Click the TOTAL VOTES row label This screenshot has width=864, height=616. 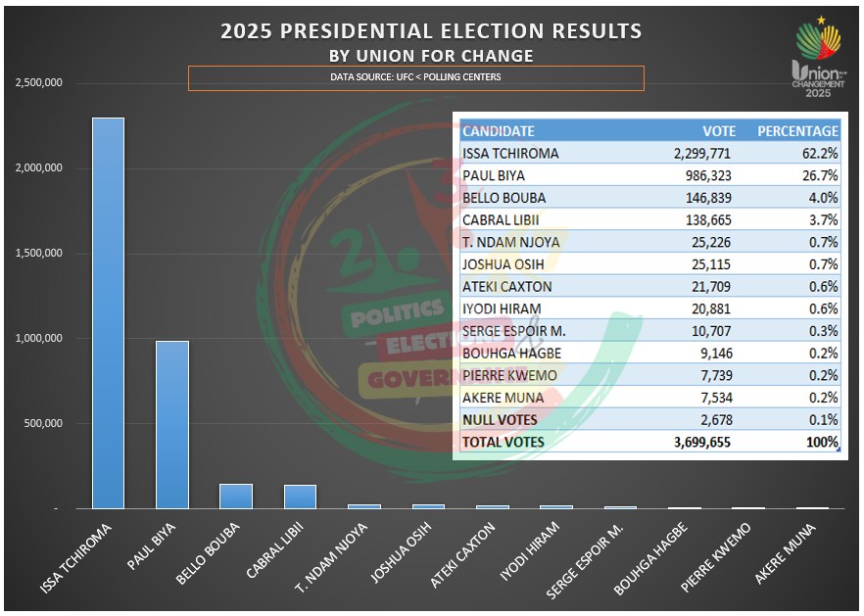point(504,442)
